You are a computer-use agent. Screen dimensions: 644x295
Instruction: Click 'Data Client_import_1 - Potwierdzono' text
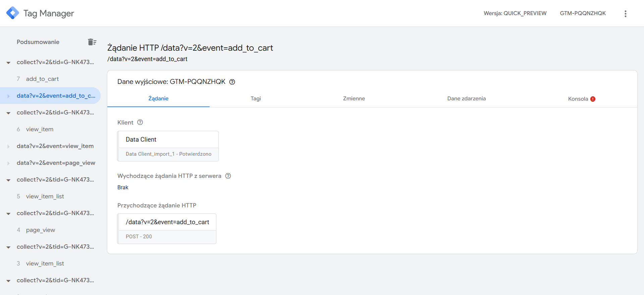[168, 154]
